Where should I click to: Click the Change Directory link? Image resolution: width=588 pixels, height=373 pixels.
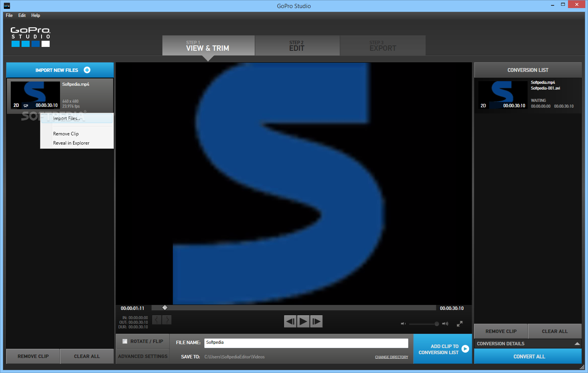[x=391, y=357]
